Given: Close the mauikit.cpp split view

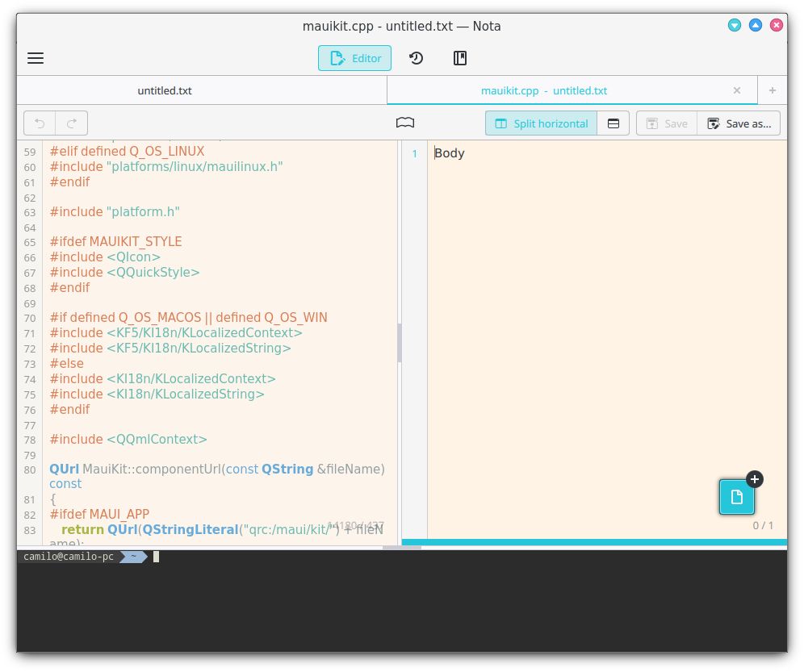Looking at the screenshot, I should click(x=736, y=90).
